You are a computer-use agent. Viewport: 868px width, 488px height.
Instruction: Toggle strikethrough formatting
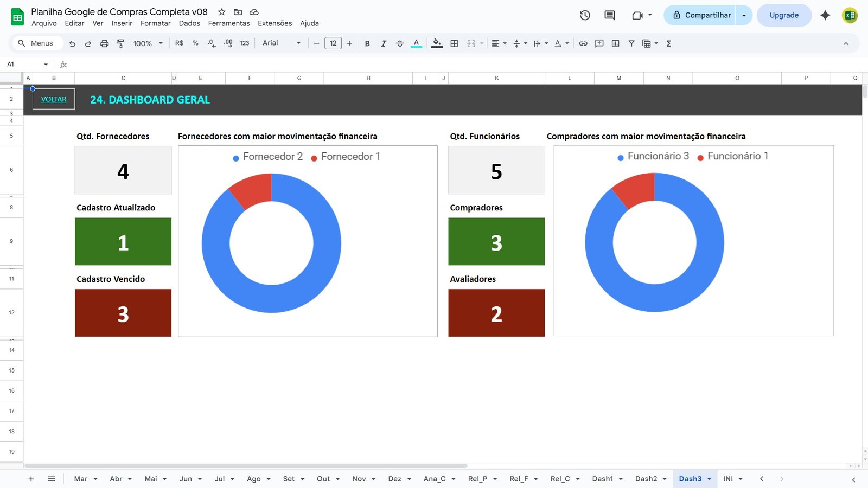pos(400,43)
